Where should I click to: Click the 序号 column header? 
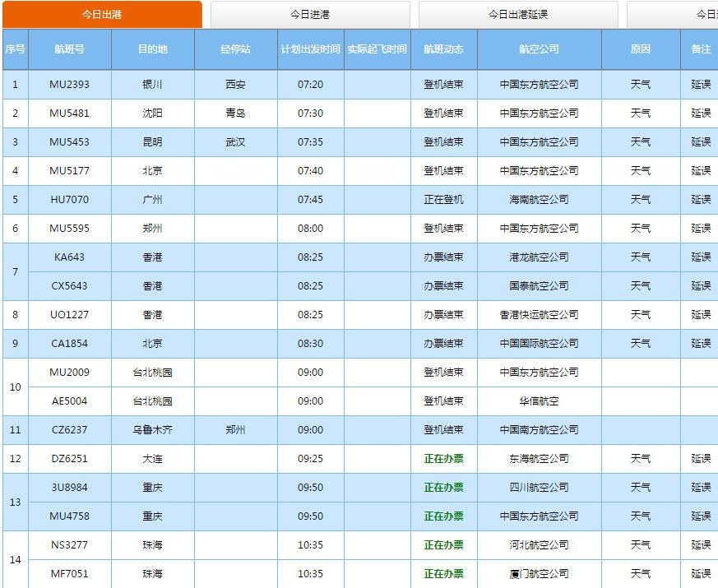click(x=15, y=49)
